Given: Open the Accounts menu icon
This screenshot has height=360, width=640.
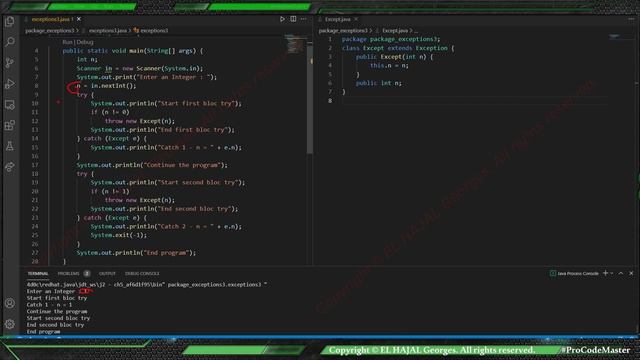Looking at the screenshot, I should point(10,303).
